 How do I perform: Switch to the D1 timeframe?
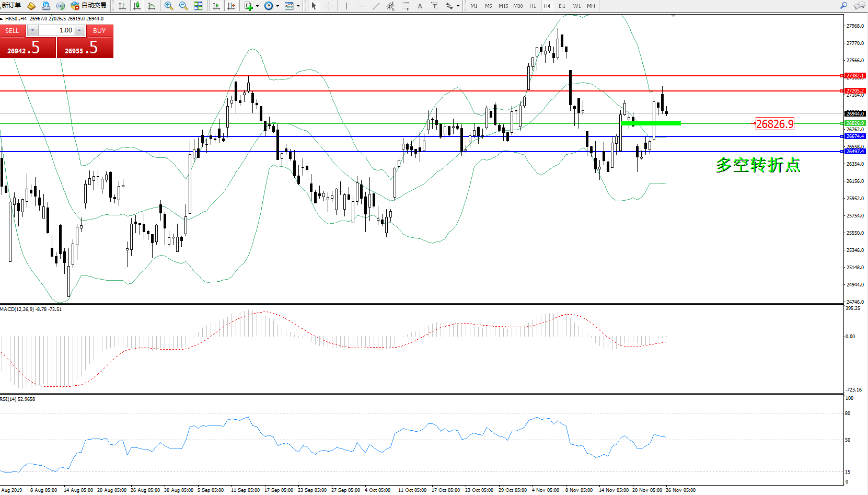point(562,6)
